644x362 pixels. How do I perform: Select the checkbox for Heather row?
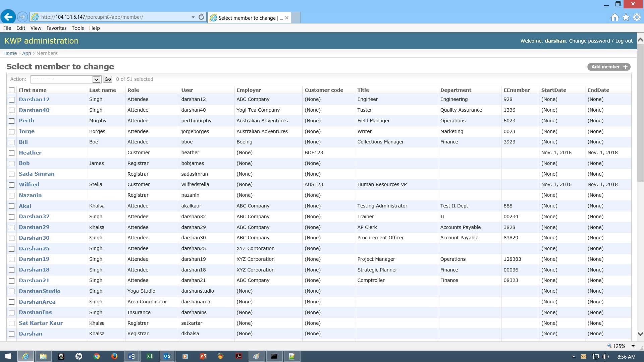pos(12,153)
